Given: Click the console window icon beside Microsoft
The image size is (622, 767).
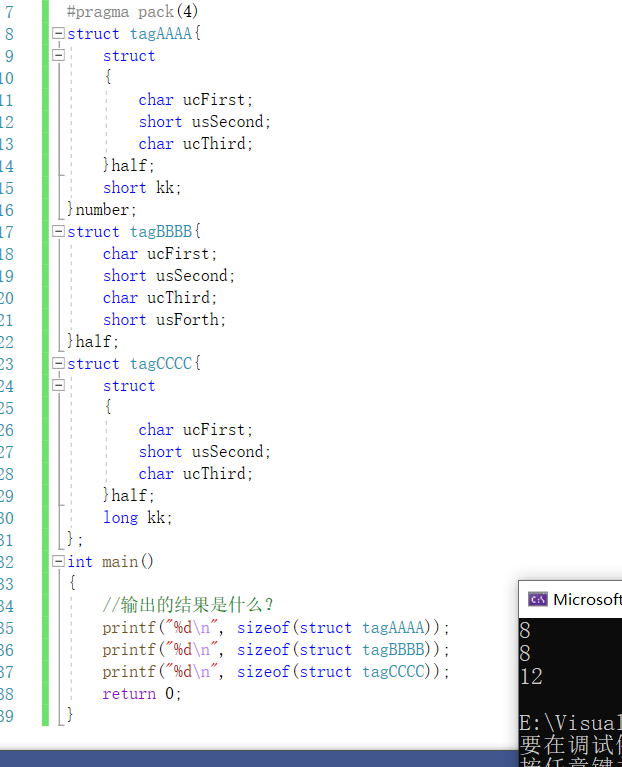Looking at the screenshot, I should click(x=538, y=599).
